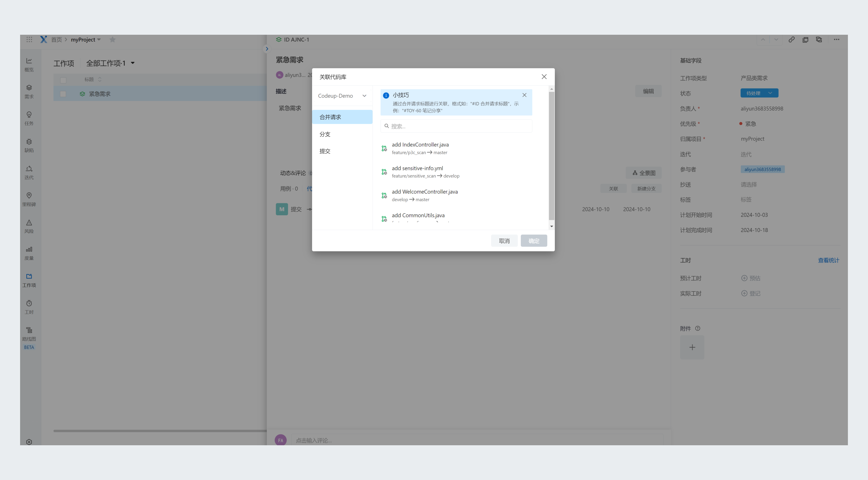Screen dimensions: 868x480
Task: Click the work item list horizontal scrollbar
Action: coord(160,431)
